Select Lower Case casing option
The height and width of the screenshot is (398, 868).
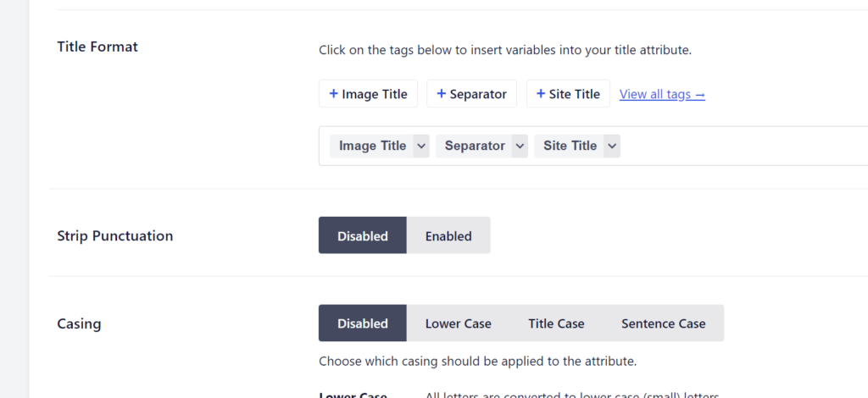(458, 323)
